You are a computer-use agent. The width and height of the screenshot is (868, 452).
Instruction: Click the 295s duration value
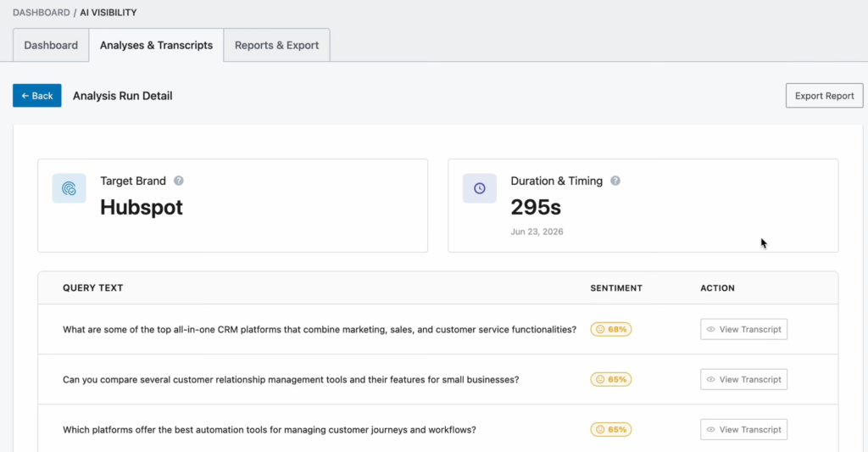536,207
